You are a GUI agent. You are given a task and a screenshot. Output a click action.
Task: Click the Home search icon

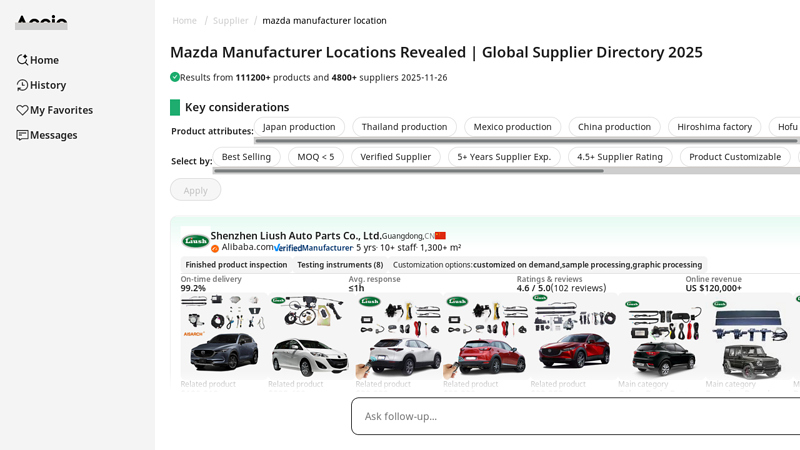coord(22,60)
